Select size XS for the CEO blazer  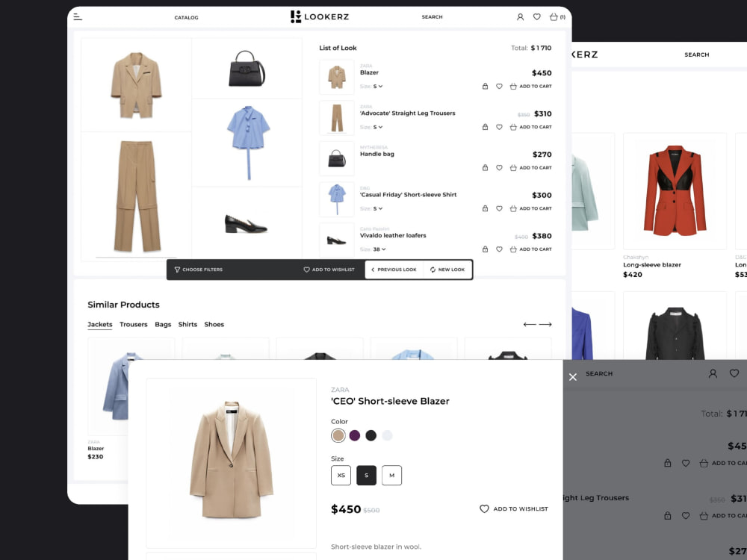click(341, 475)
